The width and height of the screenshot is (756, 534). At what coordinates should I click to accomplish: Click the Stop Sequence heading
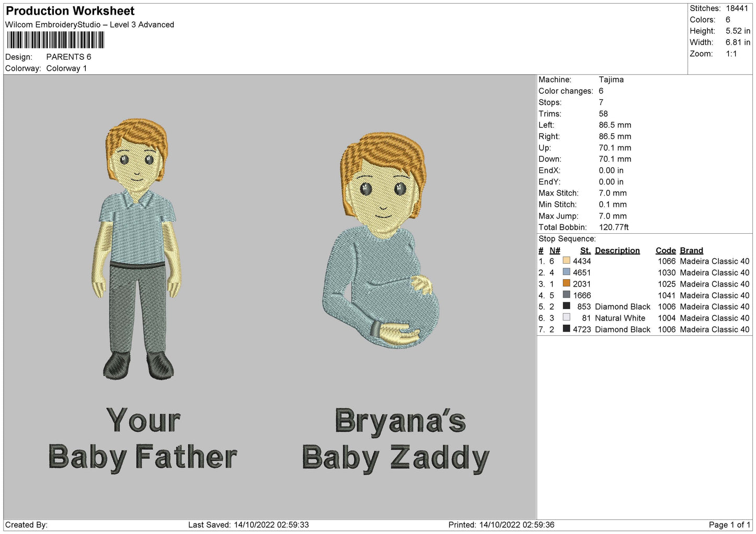pyautogui.click(x=567, y=238)
